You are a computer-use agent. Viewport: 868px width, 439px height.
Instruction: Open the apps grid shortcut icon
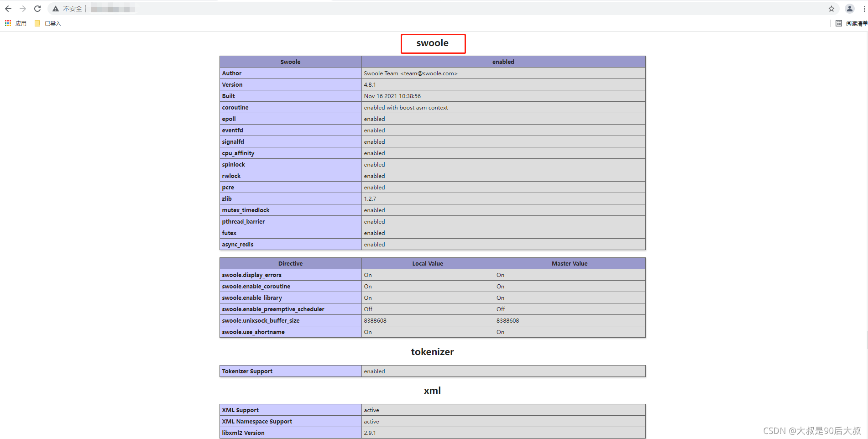tap(8, 23)
